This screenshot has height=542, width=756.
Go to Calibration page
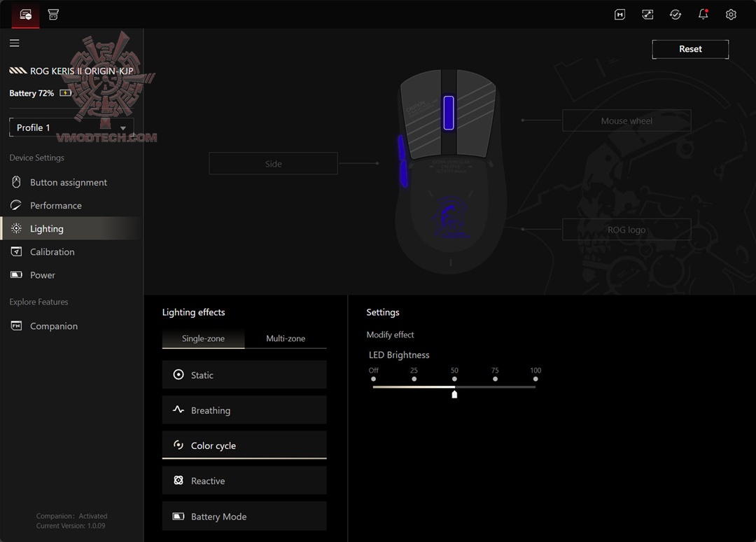click(x=52, y=251)
